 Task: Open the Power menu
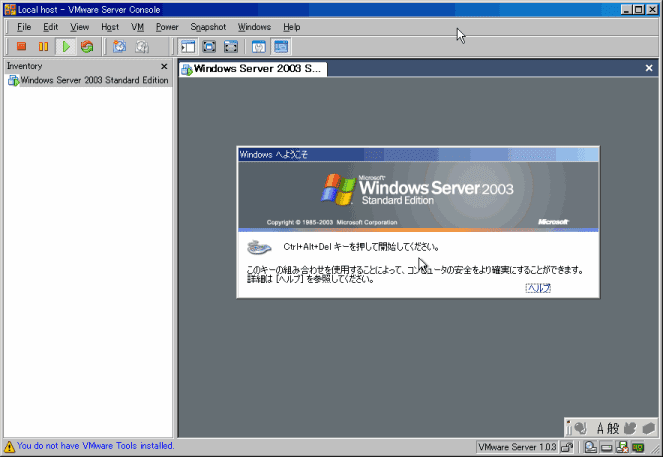pyautogui.click(x=167, y=27)
